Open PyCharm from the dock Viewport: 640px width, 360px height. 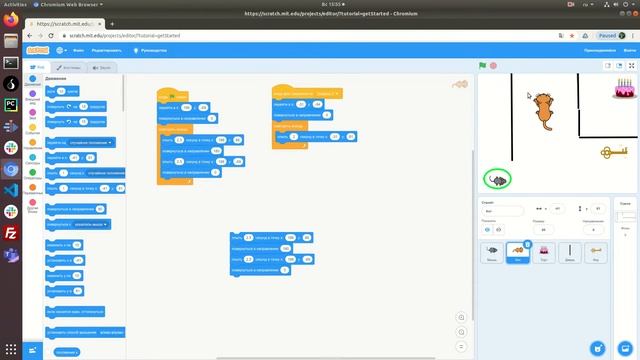click(11, 105)
